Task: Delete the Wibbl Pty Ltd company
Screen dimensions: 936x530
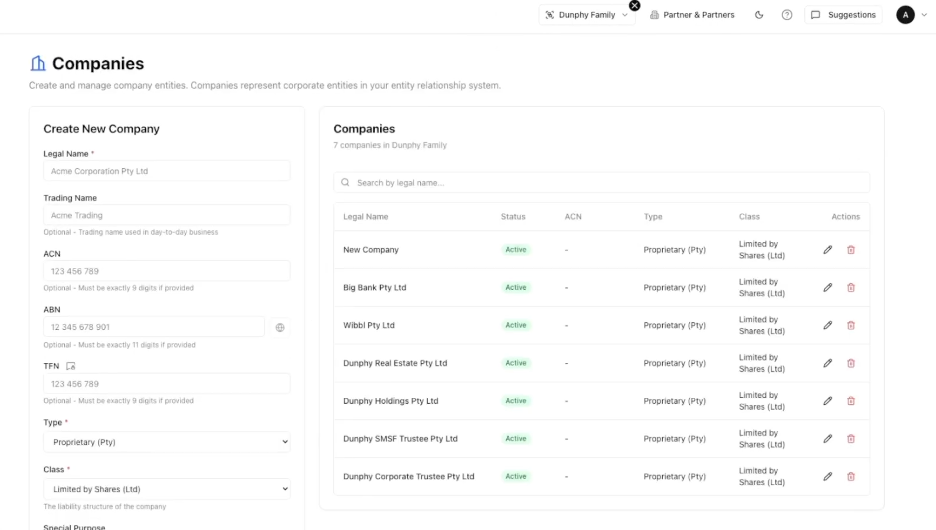Action: [851, 325]
